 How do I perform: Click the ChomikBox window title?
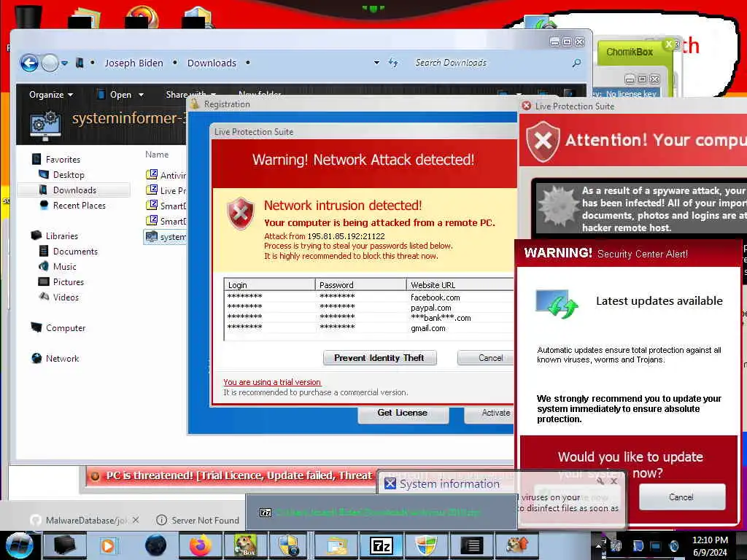tap(630, 52)
